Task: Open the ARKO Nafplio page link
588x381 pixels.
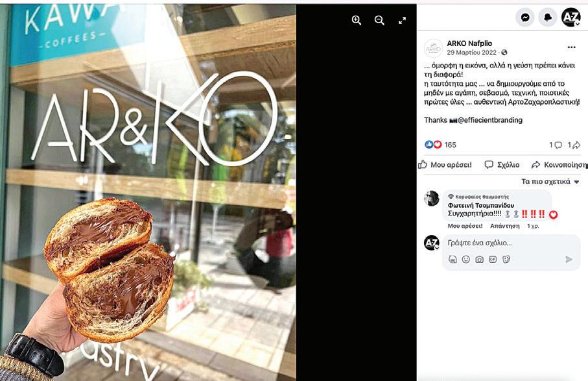Action: (469, 43)
